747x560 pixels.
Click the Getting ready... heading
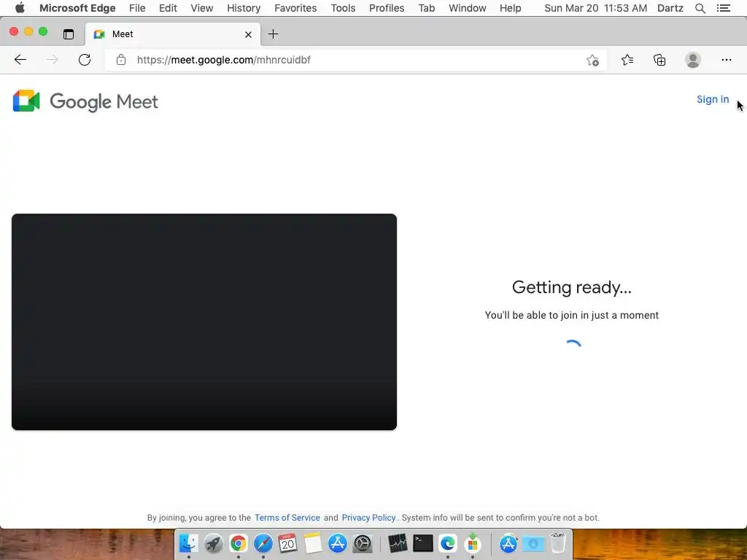point(572,287)
